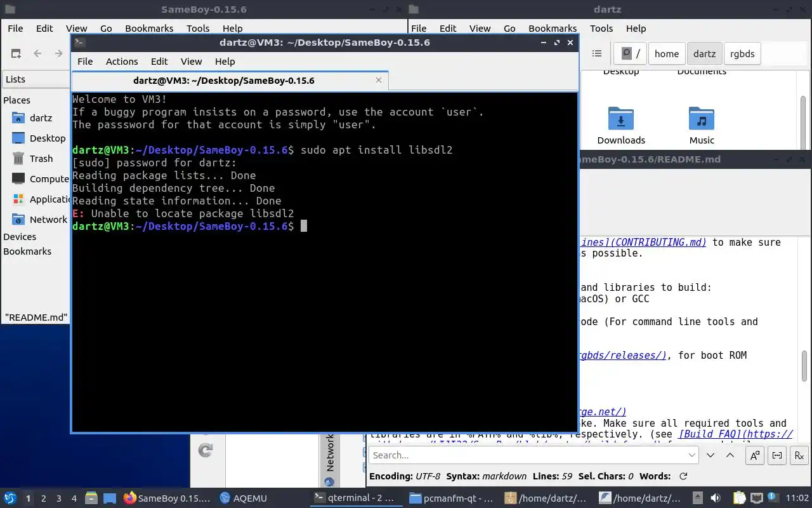
Task: Open clipboard manager tray icon
Action: coord(740,498)
